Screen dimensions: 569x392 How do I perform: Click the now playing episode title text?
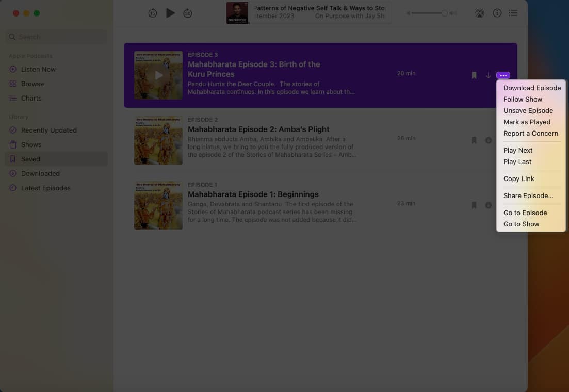pos(319,8)
